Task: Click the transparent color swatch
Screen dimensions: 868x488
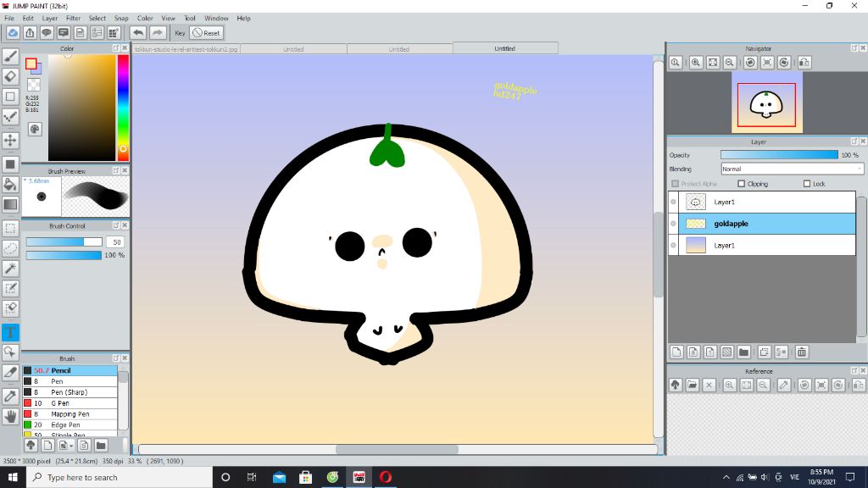Action: point(34,85)
